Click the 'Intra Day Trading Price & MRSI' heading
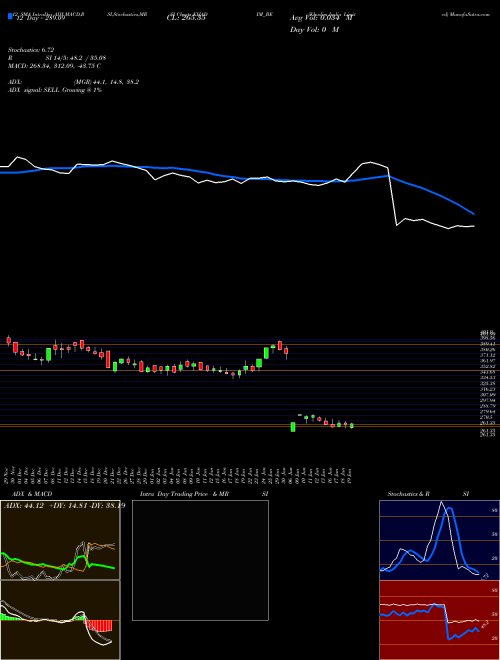This screenshot has width=500, height=660. coord(204,494)
